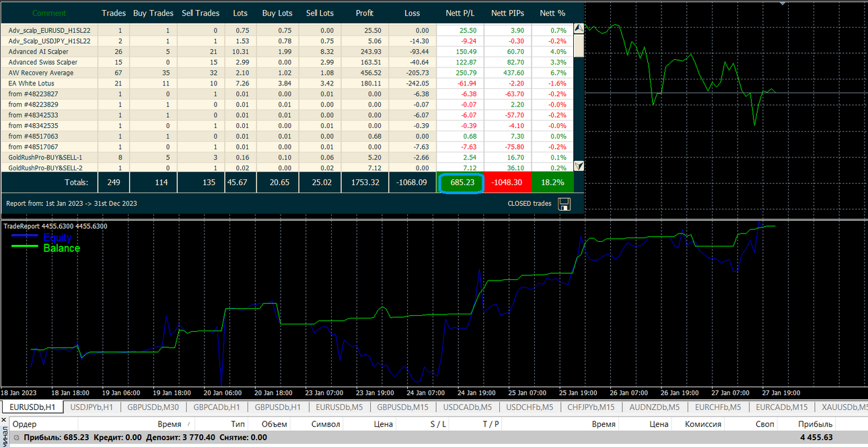Switch to the EURCHFb,M5 chart tab
868x447 pixels.
tap(718, 407)
